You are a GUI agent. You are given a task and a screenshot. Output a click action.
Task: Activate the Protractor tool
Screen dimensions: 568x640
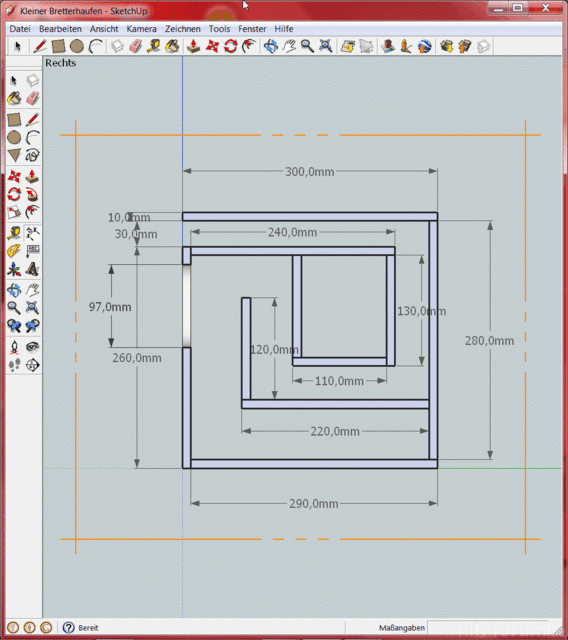[14, 251]
